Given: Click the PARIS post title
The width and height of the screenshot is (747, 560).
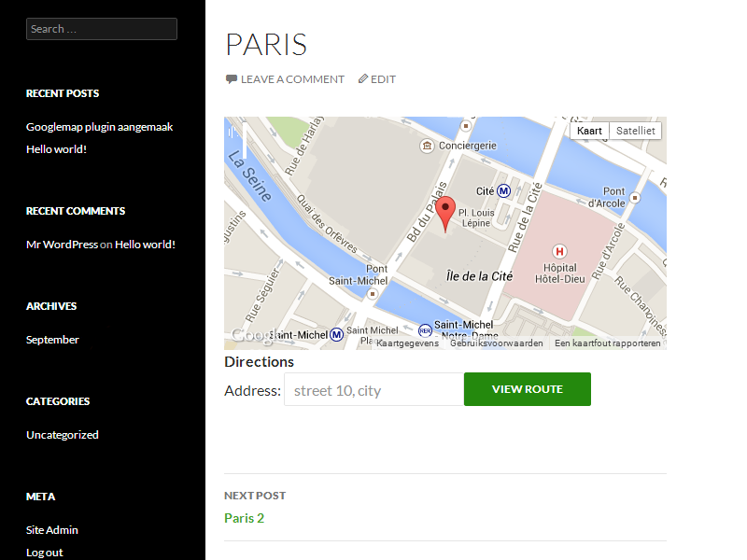Looking at the screenshot, I should [x=266, y=45].
